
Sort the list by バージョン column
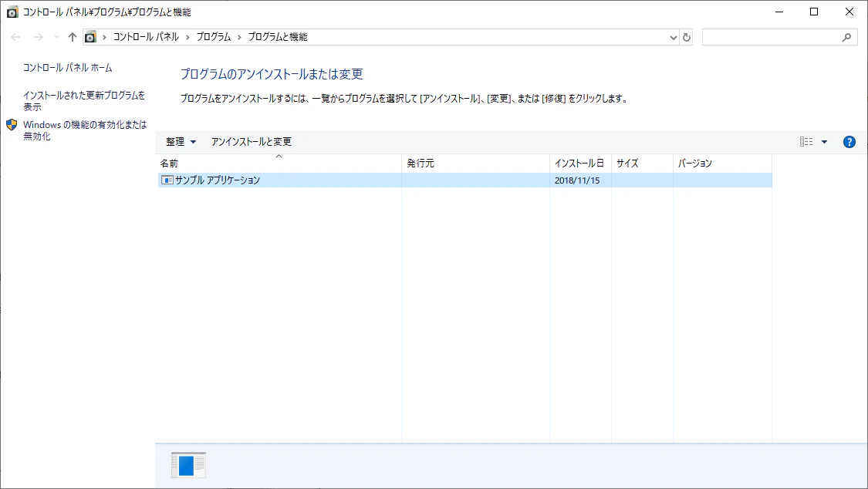coord(722,164)
